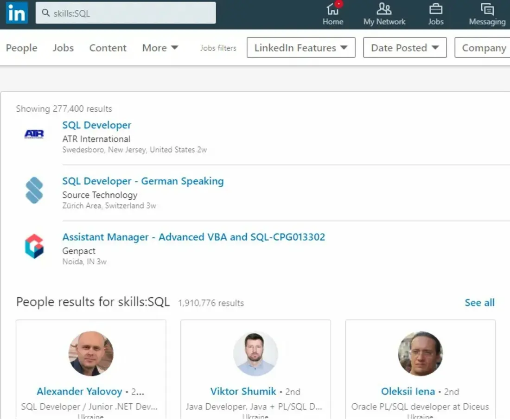Screen dimensions: 510x420
Task: Click Alexander Yalovoy's profile photo
Action: [91, 354]
